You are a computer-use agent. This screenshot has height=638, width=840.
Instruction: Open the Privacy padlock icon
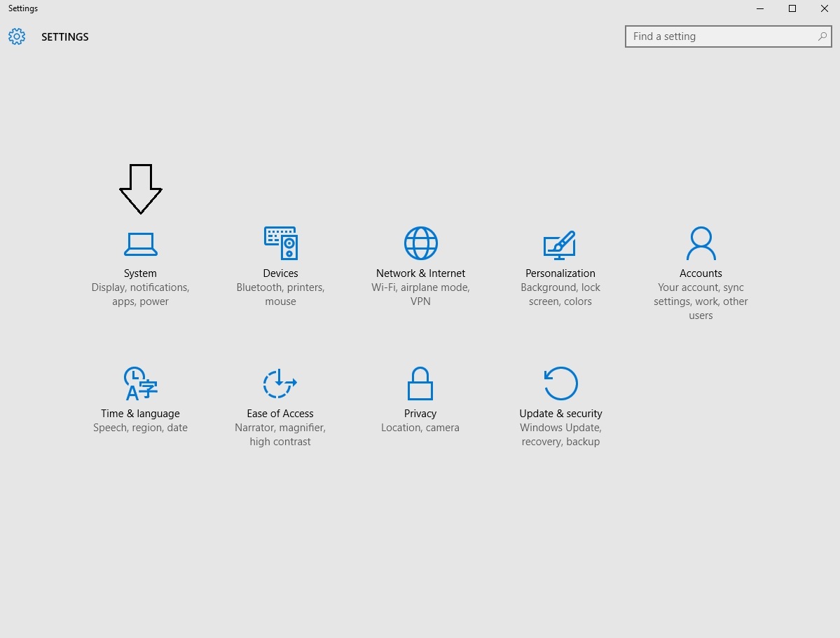tap(420, 384)
